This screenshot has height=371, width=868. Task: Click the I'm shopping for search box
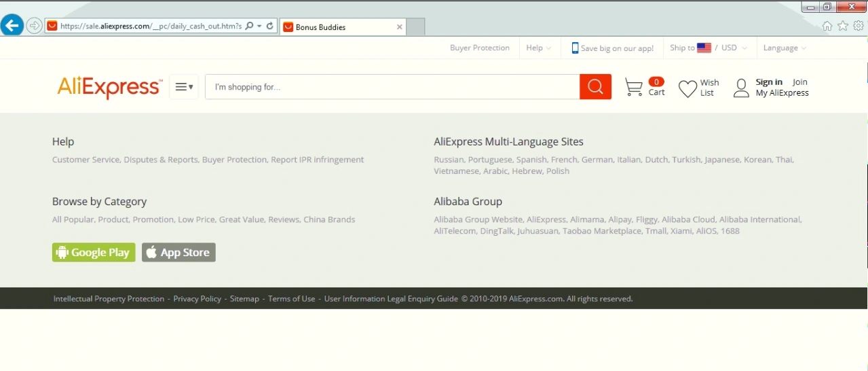(392, 87)
